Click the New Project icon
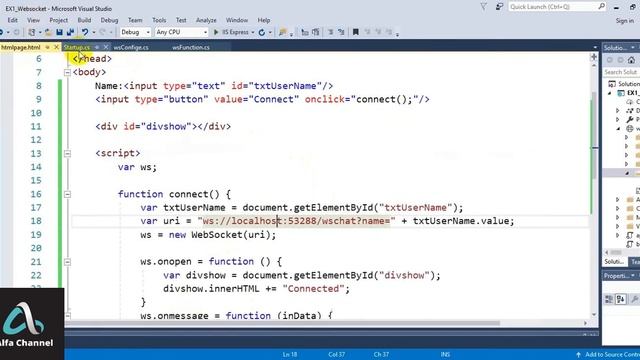The image size is (640, 360). [31, 32]
